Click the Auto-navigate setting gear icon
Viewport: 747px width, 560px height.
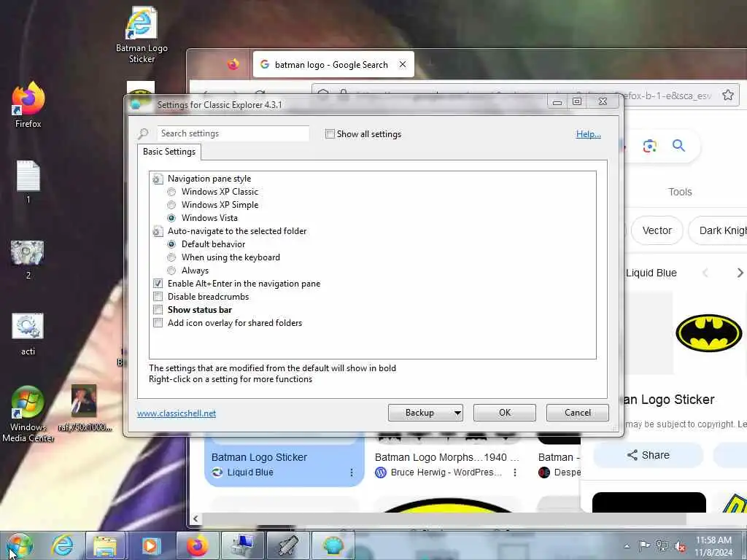tap(158, 231)
